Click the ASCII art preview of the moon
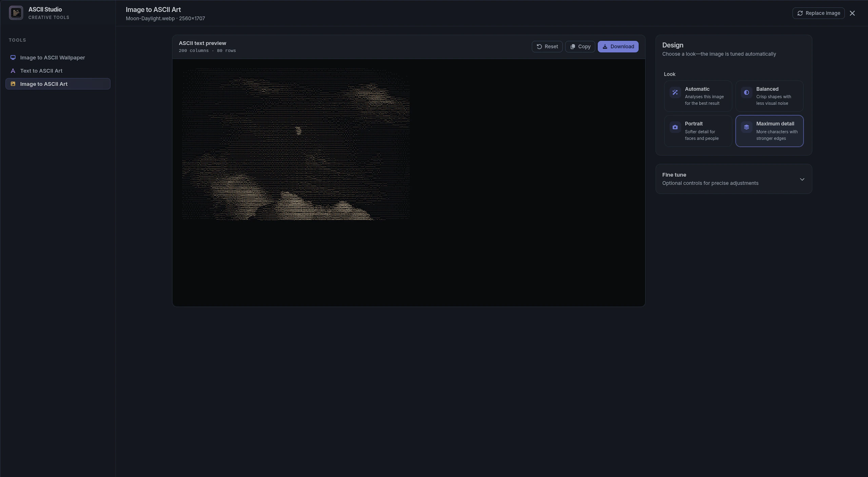The height and width of the screenshot is (477, 868). [296, 144]
